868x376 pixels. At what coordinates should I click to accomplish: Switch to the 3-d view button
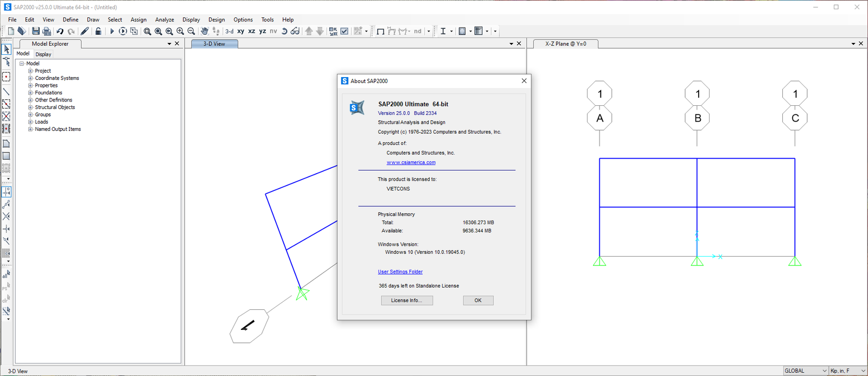coord(229,31)
